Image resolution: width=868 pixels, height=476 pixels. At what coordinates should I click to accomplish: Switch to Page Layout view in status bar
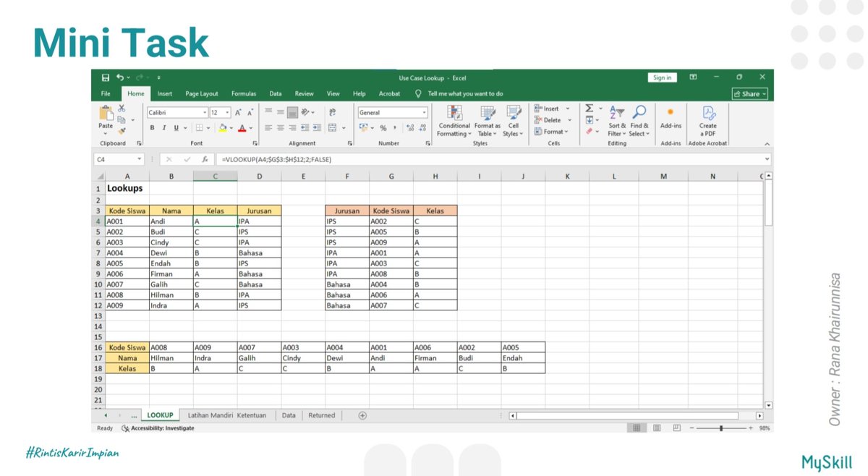click(656, 428)
